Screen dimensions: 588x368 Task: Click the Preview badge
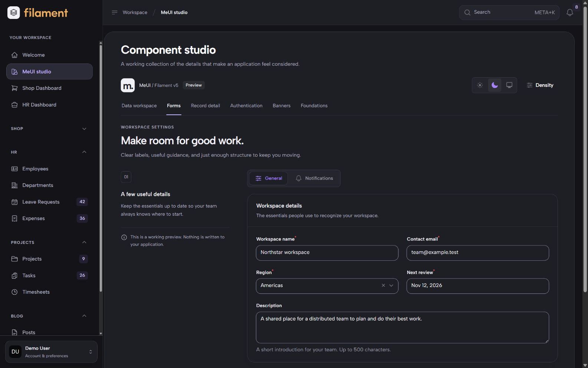click(194, 85)
